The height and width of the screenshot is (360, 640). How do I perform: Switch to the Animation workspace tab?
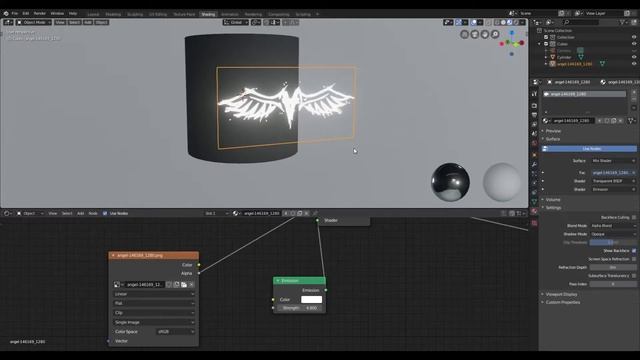pos(230,14)
